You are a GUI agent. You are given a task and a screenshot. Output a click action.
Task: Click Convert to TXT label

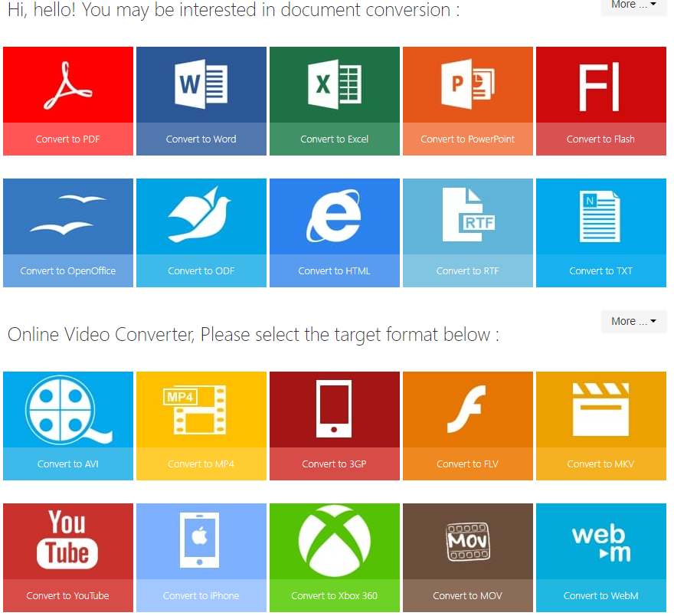coord(601,270)
